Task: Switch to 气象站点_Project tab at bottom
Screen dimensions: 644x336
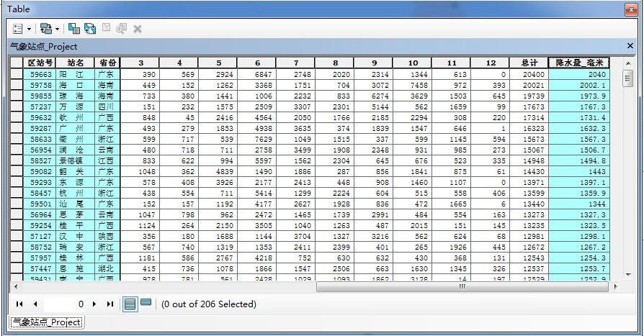Action: point(46,322)
